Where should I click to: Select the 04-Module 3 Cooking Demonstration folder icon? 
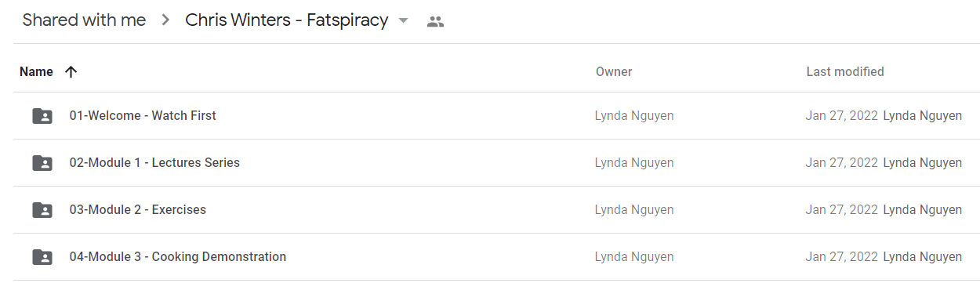coord(42,257)
